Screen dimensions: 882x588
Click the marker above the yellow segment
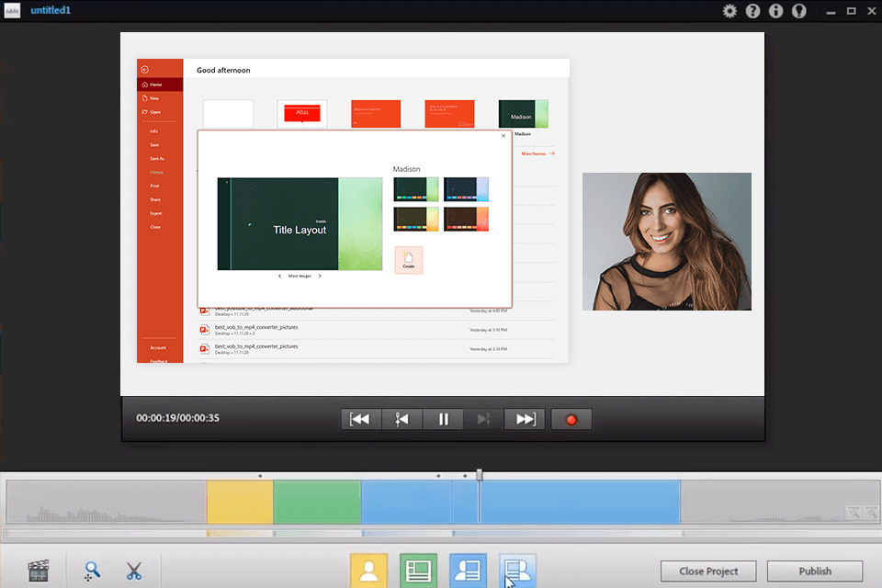260,476
